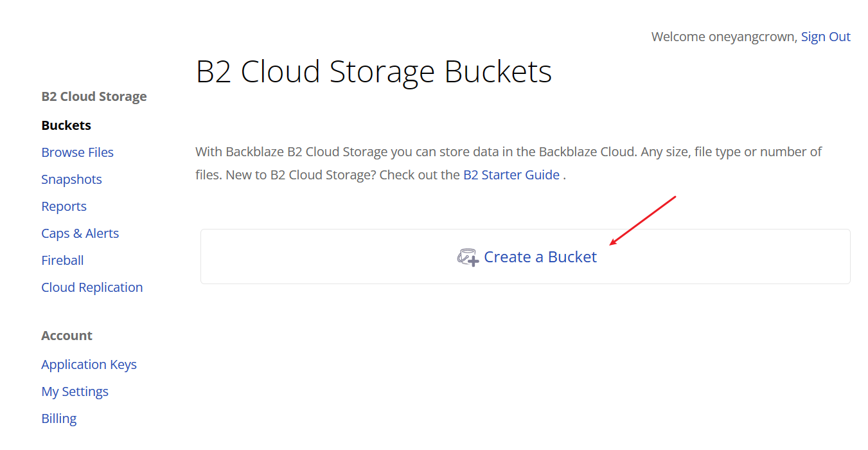The width and height of the screenshot is (868, 450).
Task: Click the Welcome oneyangcrown text
Action: (x=723, y=37)
